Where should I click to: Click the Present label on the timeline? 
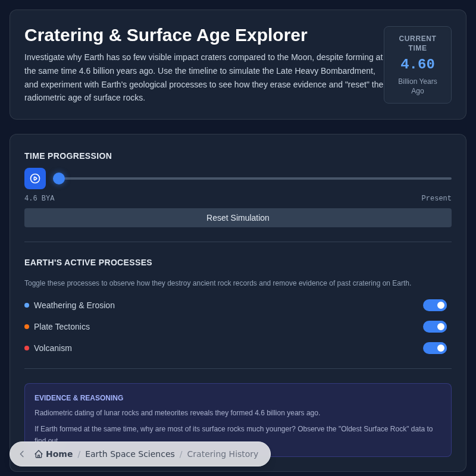click(436, 198)
